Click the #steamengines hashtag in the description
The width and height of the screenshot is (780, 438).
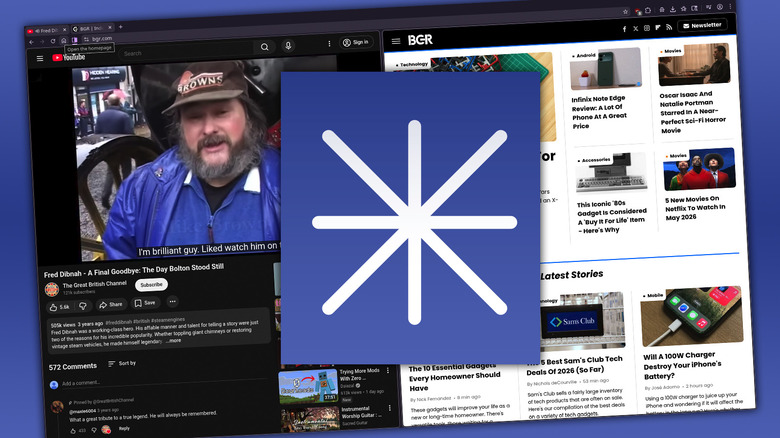(x=168, y=320)
